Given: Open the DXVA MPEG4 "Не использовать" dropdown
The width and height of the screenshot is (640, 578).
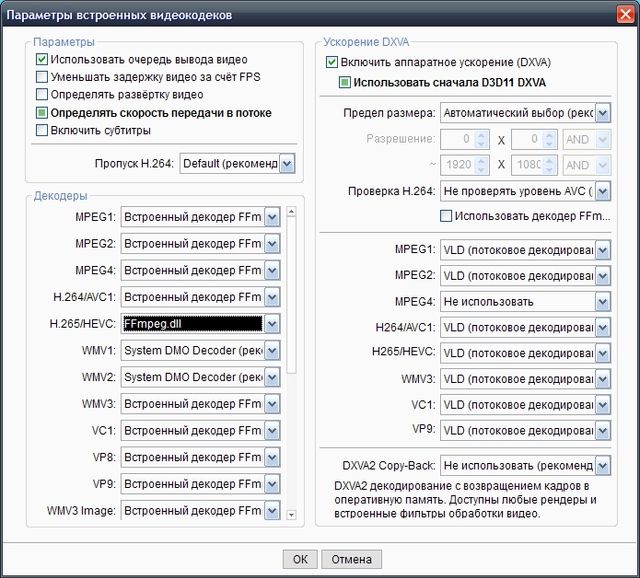Looking at the screenshot, I should click(601, 301).
